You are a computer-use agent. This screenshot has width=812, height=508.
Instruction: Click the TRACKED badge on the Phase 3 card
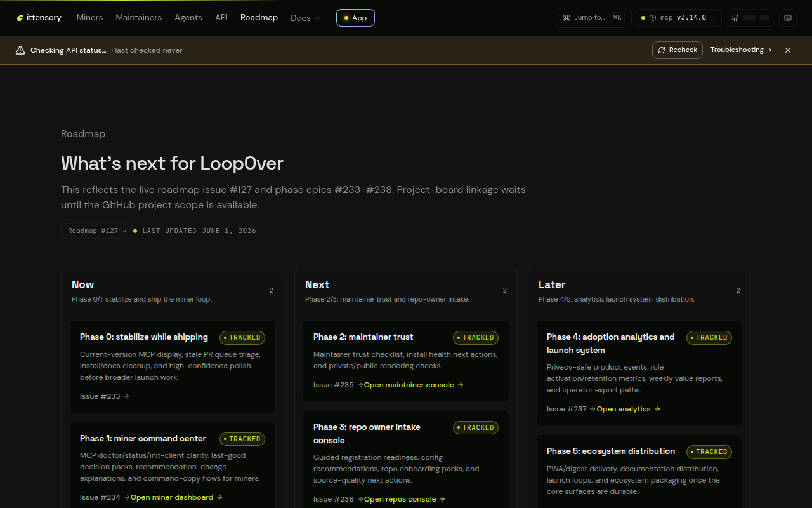coord(476,427)
